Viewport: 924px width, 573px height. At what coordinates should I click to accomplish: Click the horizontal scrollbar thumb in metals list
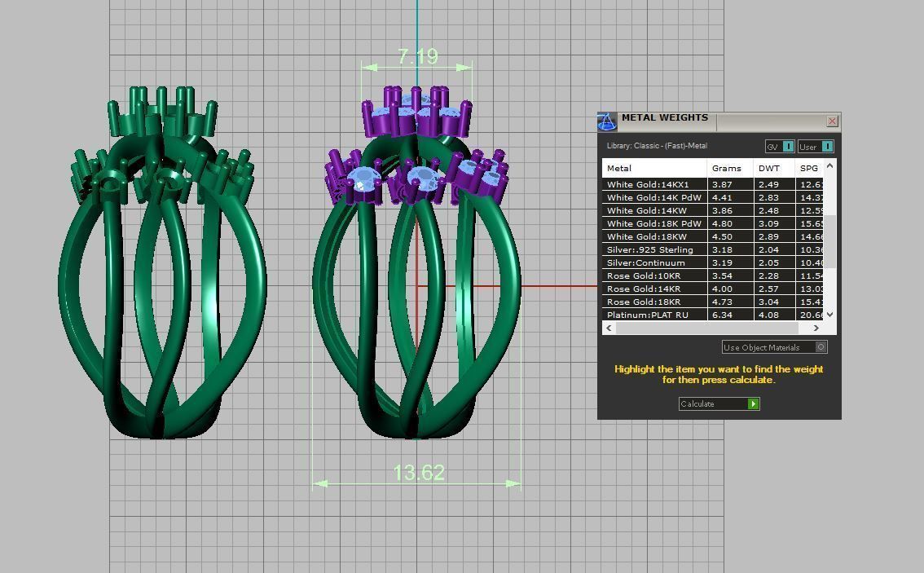tap(706, 328)
